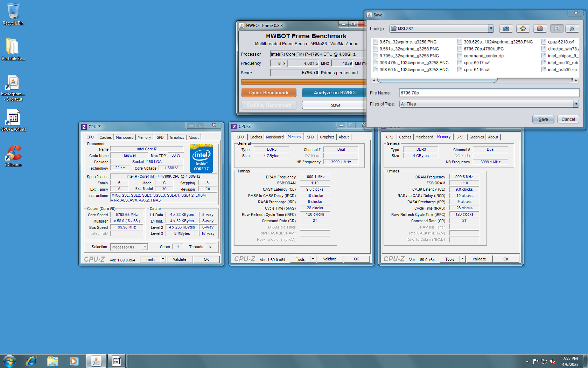Switch to SPD tab in left CPU-Z window
The width and height of the screenshot is (588, 368).
(x=160, y=137)
